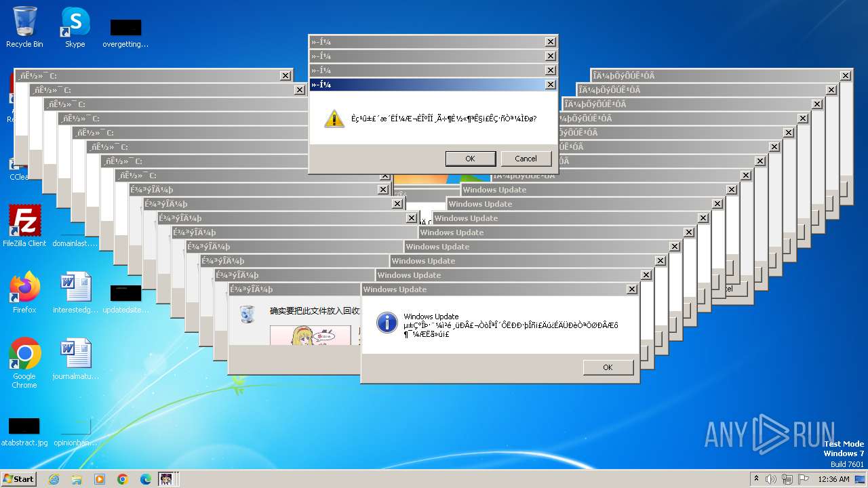
Task: Click the title bar of the delete-file dialog with image
Action: tap(294, 289)
